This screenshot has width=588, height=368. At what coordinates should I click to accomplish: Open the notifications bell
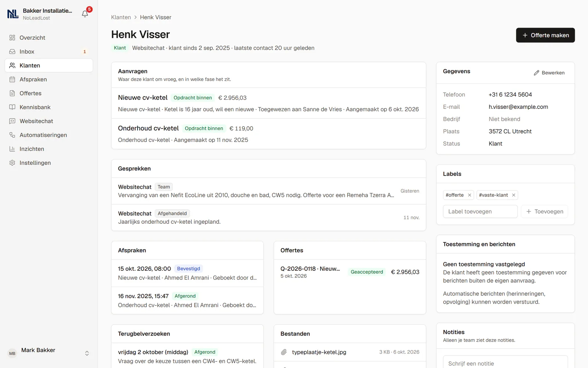[85, 14]
